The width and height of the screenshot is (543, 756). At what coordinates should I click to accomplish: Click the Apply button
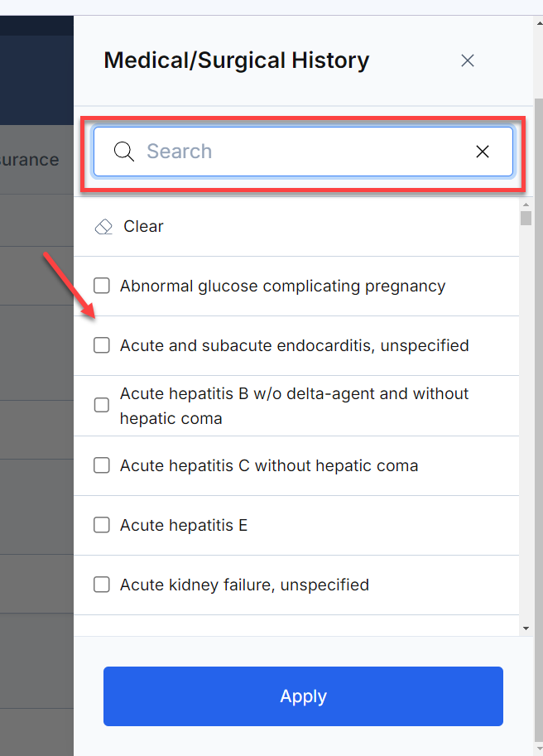pos(303,696)
